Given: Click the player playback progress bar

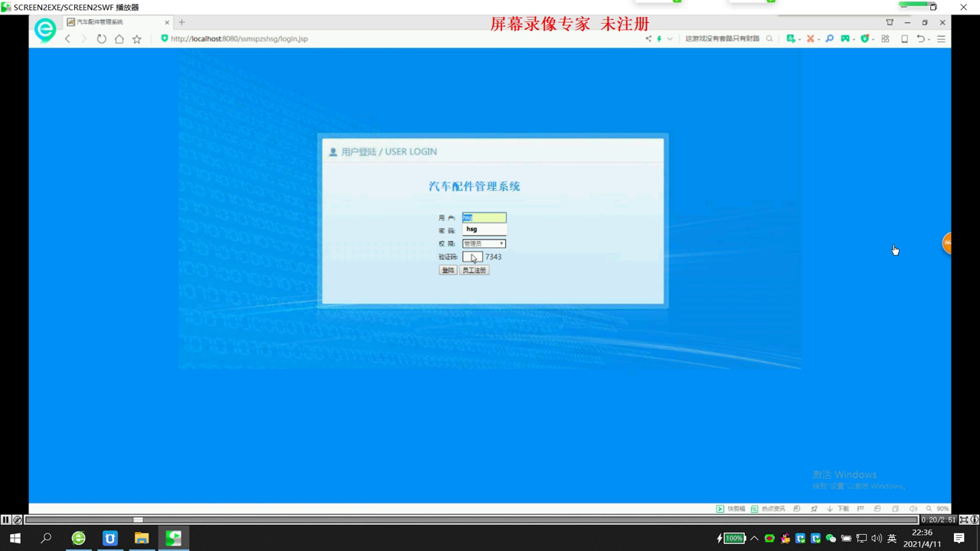Looking at the screenshot, I should click(472, 520).
